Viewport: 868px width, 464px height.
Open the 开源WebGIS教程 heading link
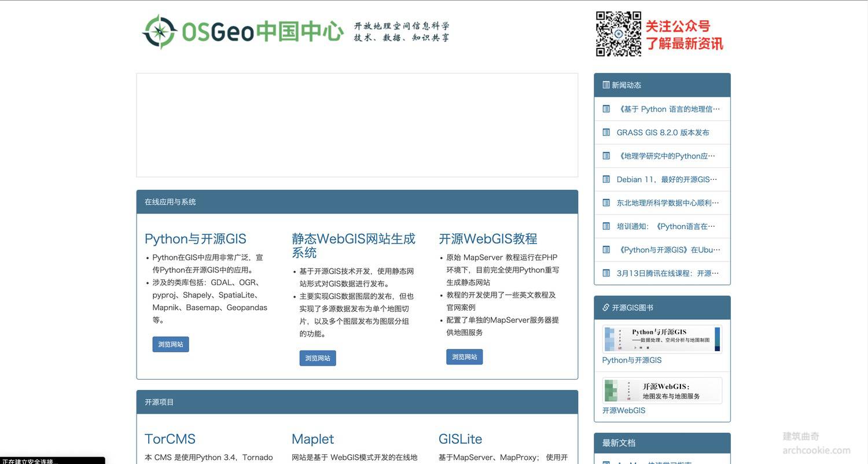point(488,239)
